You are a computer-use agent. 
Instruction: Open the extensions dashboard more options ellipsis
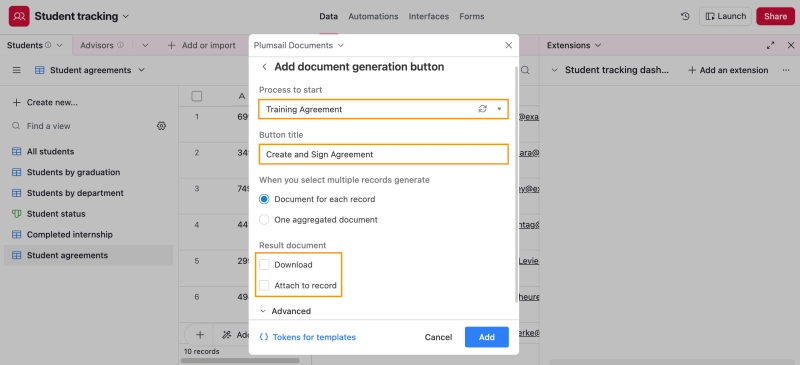786,70
